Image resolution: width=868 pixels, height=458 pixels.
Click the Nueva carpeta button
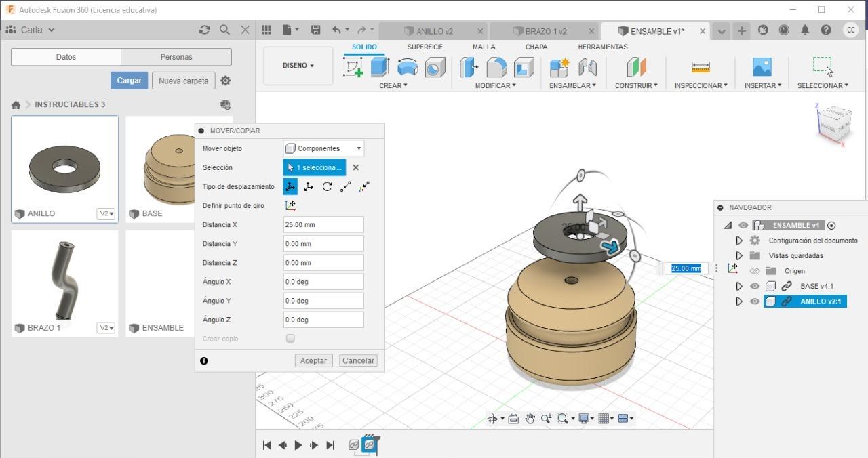pyautogui.click(x=183, y=81)
